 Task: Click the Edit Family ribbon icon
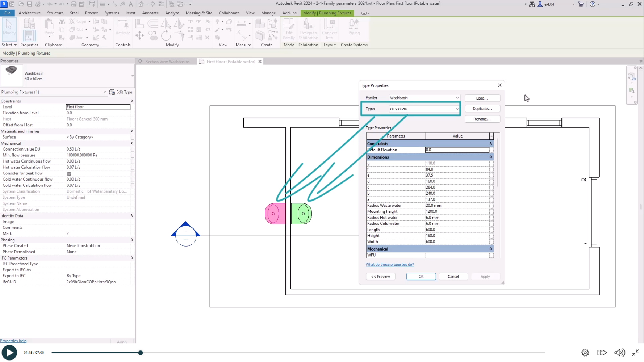coord(289,29)
